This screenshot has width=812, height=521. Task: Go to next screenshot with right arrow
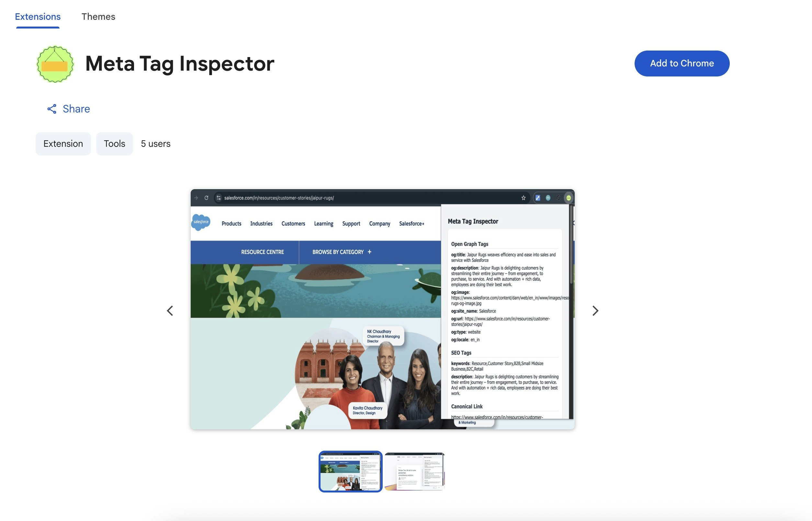coord(595,311)
